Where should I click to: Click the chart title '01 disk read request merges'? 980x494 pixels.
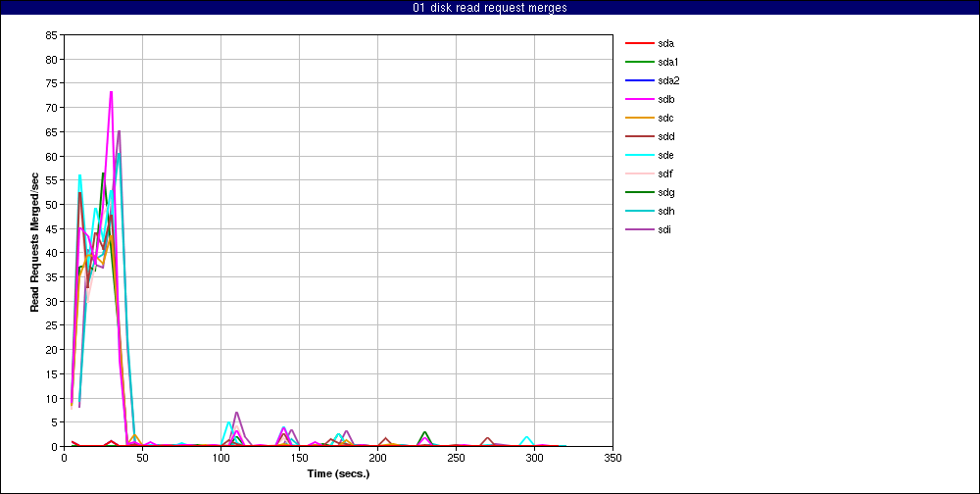(x=490, y=8)
